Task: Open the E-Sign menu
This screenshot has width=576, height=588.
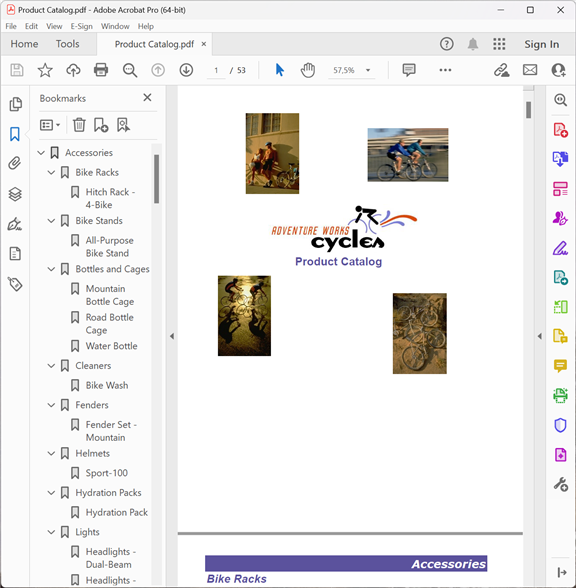Action: pos(81,26)
